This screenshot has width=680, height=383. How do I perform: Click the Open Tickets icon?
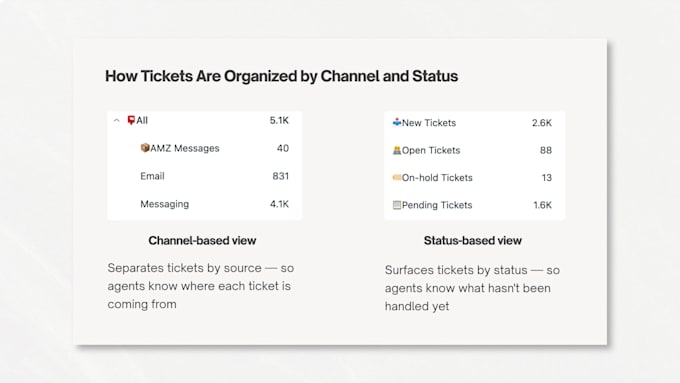coord(397,150)
